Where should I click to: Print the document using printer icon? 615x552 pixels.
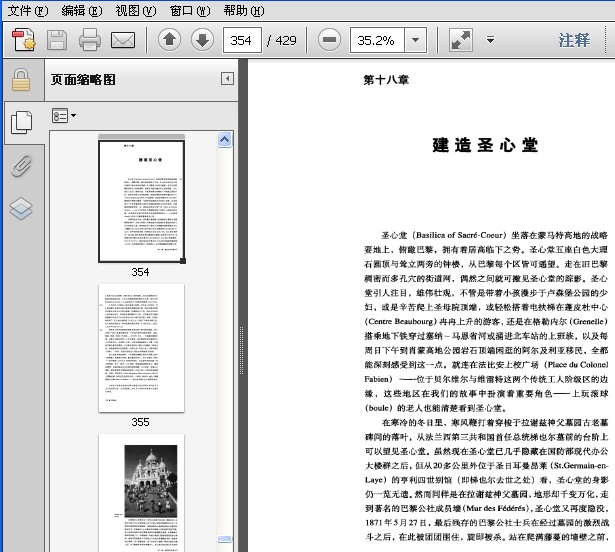tap(90, 40)
